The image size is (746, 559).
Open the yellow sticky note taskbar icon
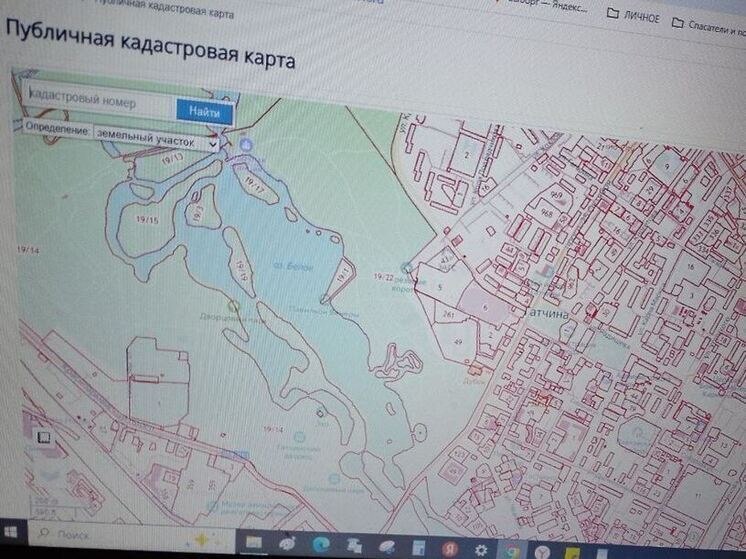click(x=572, y=553)
